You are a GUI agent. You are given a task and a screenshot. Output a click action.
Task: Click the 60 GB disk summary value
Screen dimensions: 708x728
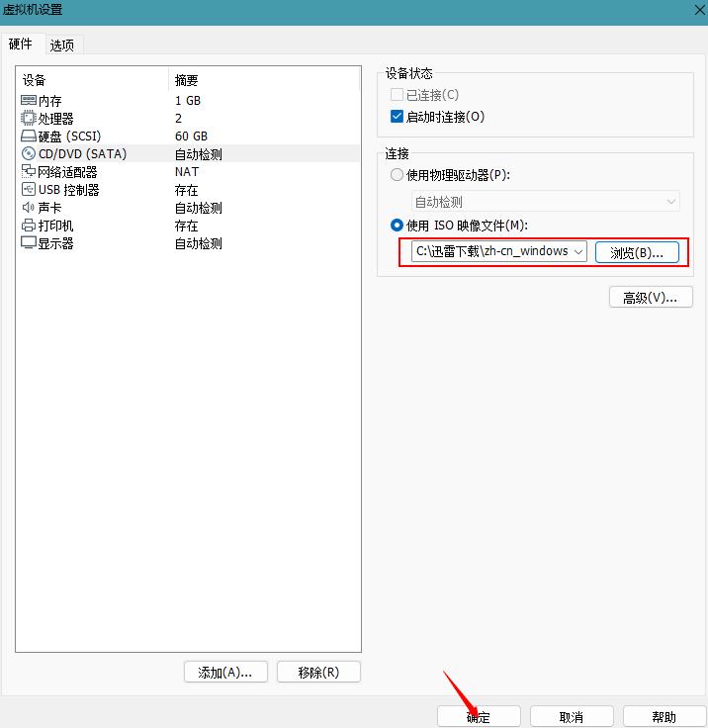(191, 136)
